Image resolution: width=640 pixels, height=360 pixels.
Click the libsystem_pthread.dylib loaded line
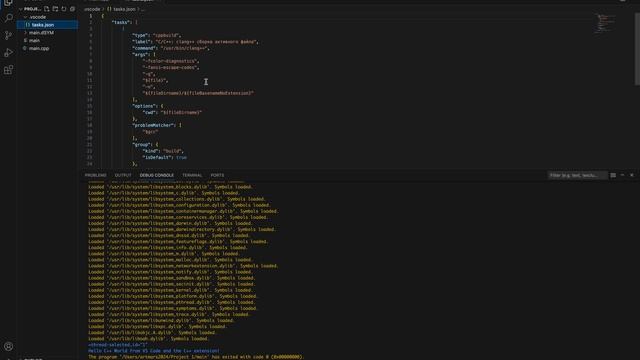coord(171,302)
